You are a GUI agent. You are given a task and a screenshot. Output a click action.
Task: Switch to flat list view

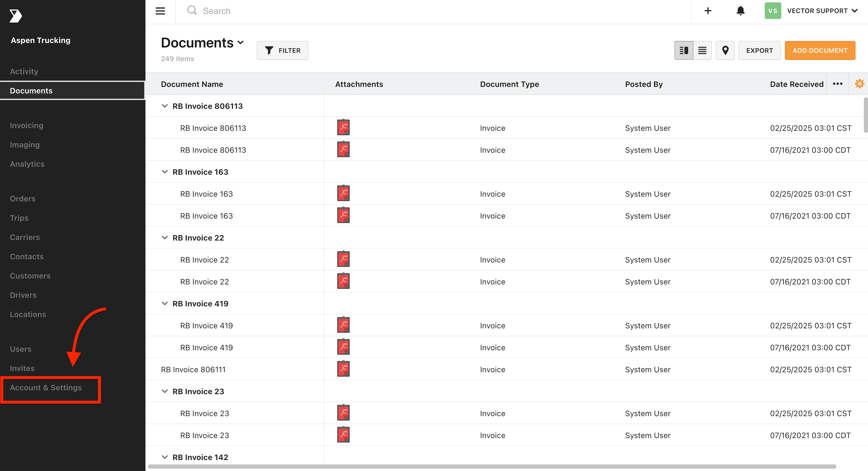[702, 50]
